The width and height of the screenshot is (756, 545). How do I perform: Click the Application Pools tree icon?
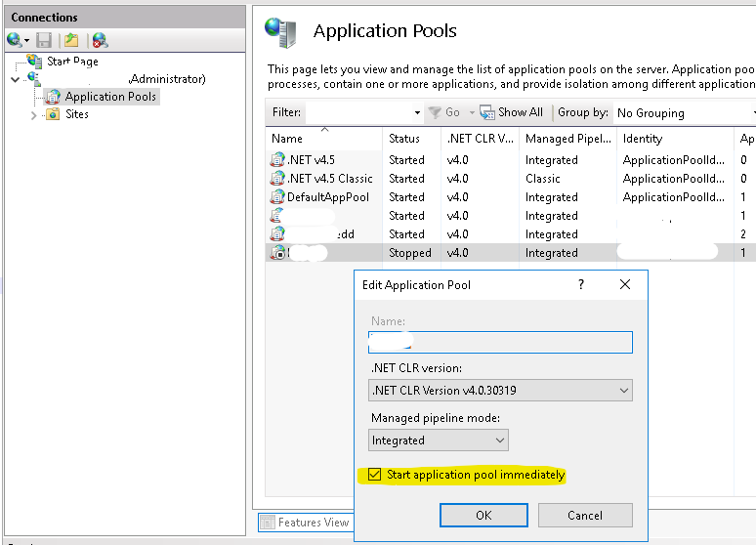point(53,97)
